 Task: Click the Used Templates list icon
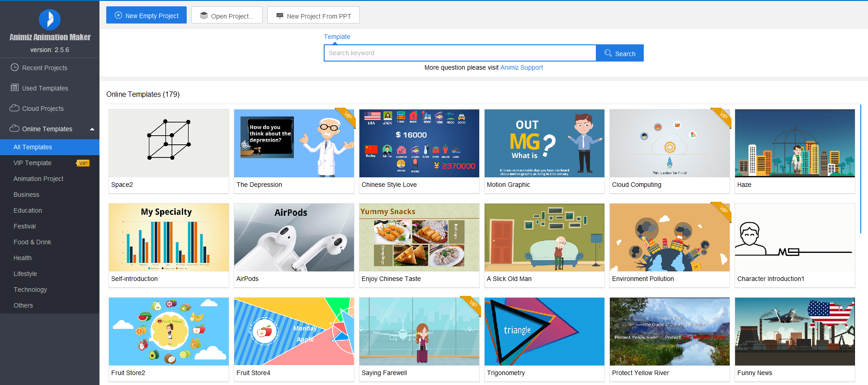(14, 88)
